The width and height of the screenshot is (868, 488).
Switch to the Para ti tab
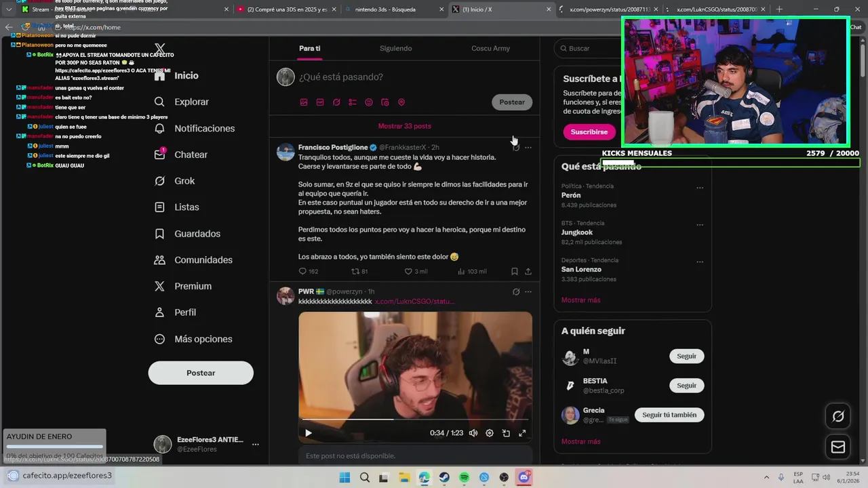coord(310,49)
